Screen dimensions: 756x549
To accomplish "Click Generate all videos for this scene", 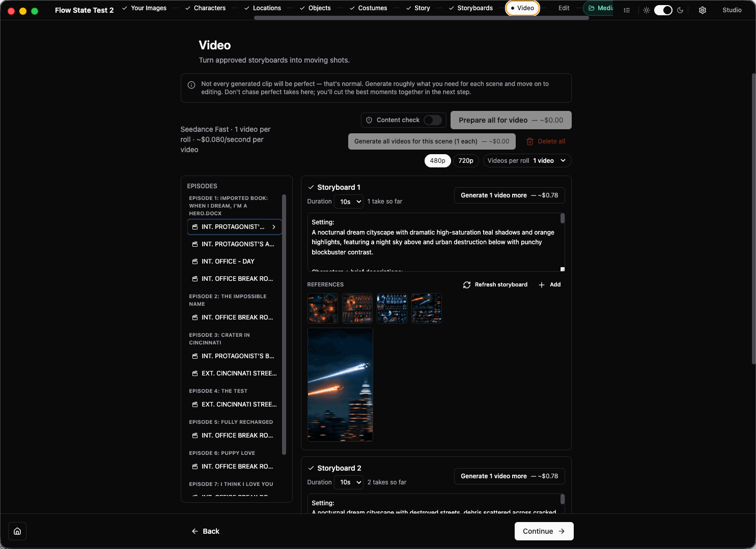I will point(432,141).
